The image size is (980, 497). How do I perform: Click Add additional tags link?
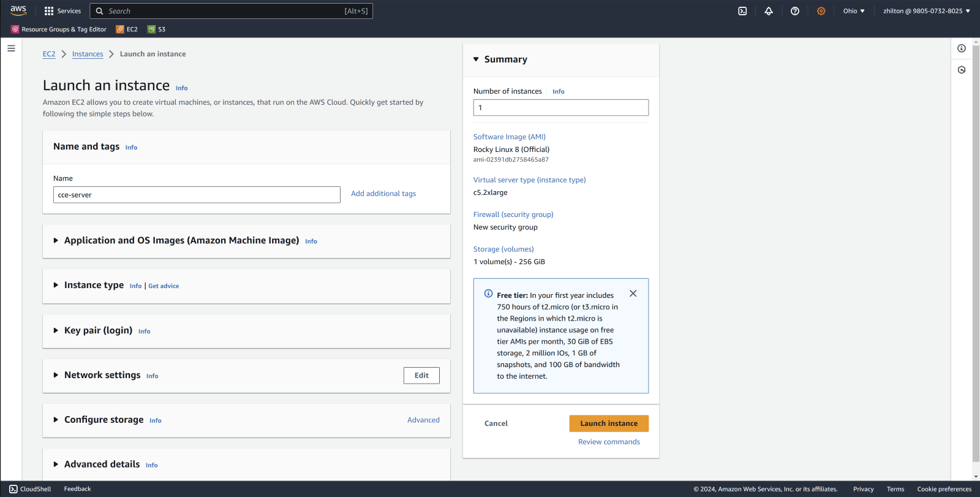pyautogui.click(x=383, y=194)
